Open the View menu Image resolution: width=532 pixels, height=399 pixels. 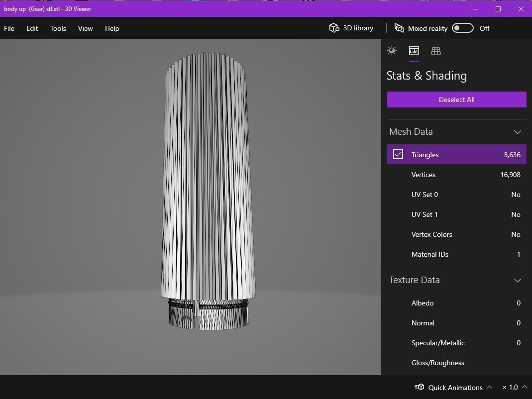(85, 28)
